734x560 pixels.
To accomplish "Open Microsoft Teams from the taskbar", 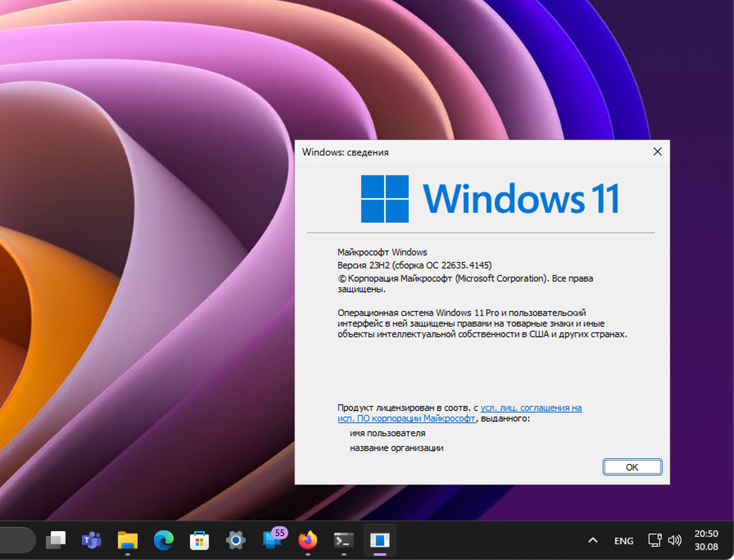I will coord(91,540).
